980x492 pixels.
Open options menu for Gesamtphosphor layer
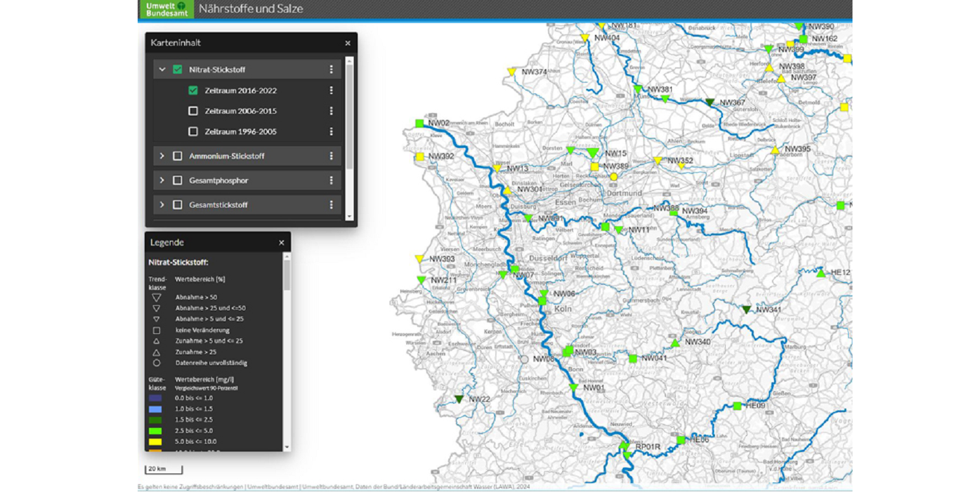330,181
